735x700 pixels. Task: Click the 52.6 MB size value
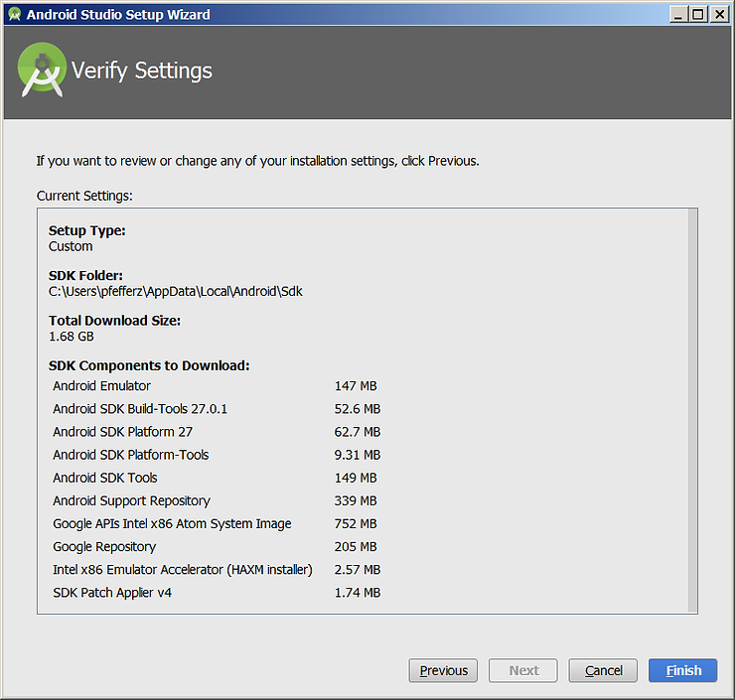pos(358,408)
